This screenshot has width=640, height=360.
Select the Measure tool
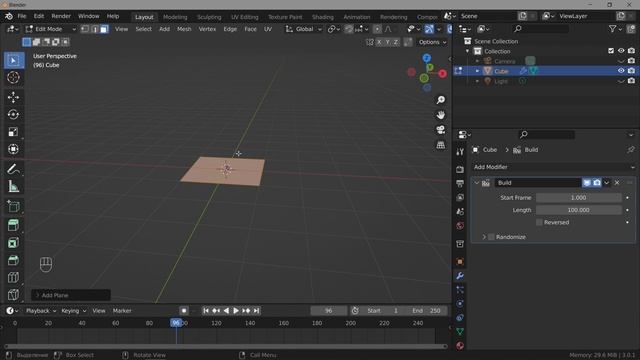tap(13, 187)
